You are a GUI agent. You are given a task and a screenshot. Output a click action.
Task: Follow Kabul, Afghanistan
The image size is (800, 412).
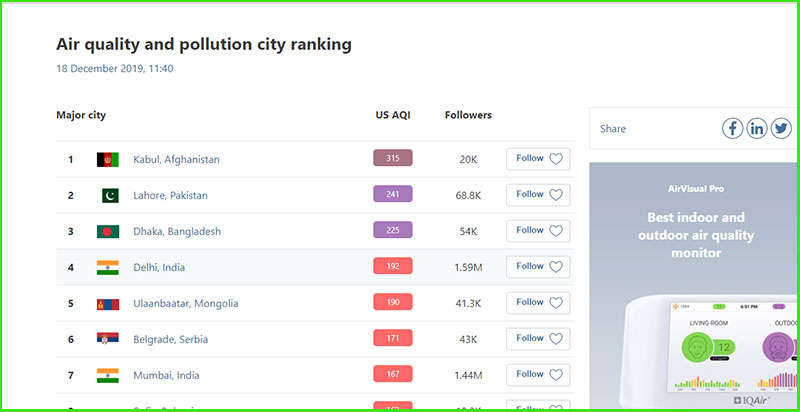pos(538,158)
